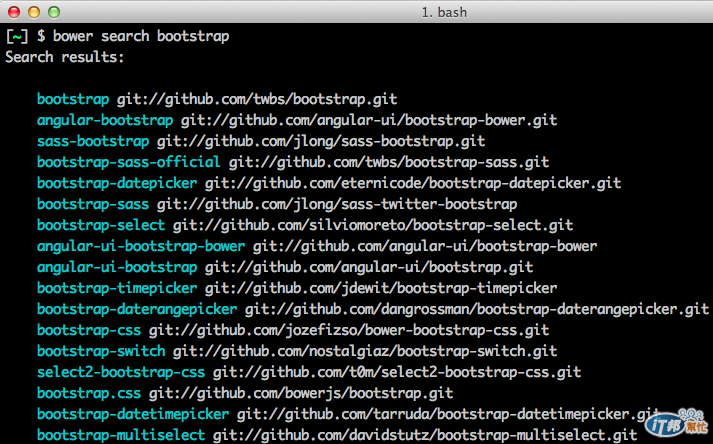
Task: Click the 'Search results:' line
Action: point(65,57)
